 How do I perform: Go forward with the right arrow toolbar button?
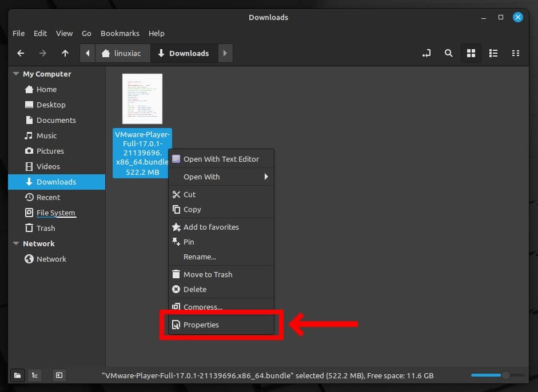click(42, 53)
